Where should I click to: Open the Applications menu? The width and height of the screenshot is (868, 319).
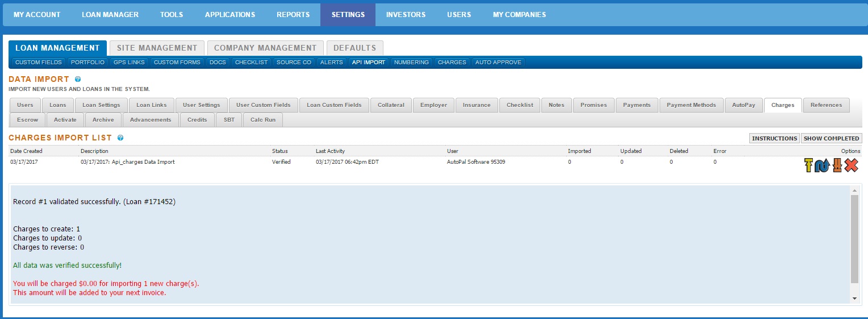[230, 15]
